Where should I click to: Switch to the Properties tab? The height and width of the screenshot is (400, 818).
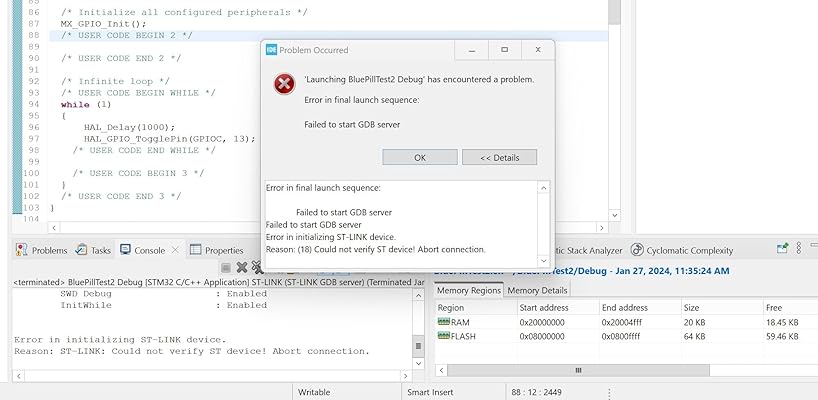pos(217,250)
